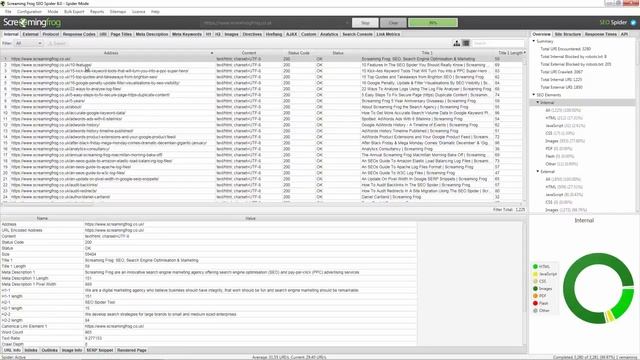The width and height of the screenshot is (640, 360).
Task: Click the table Search field
Action: [x=498, y=43]
